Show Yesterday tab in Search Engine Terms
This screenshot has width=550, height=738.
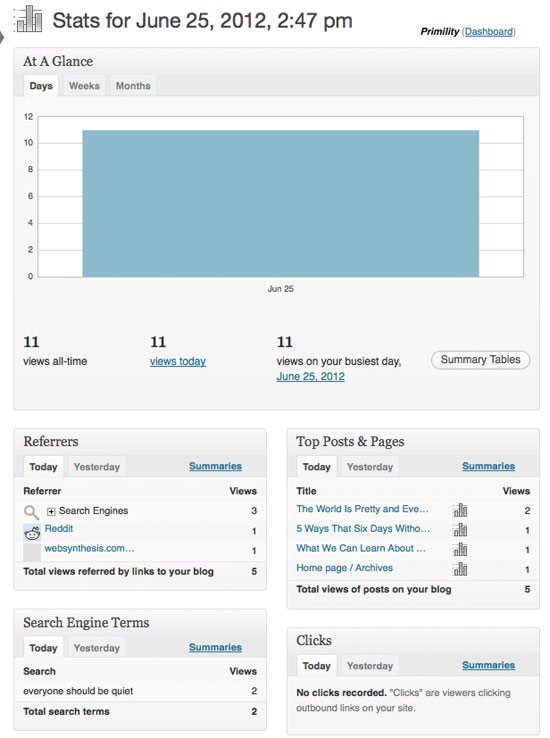click(x=97, y=648)
